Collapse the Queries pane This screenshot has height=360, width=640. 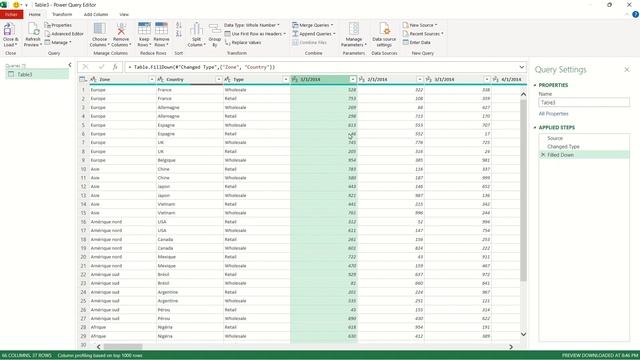pyautogui.click(x=70, y=65)
